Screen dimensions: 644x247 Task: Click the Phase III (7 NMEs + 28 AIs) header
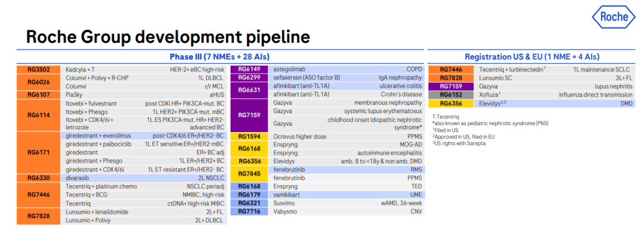[219, 57]
